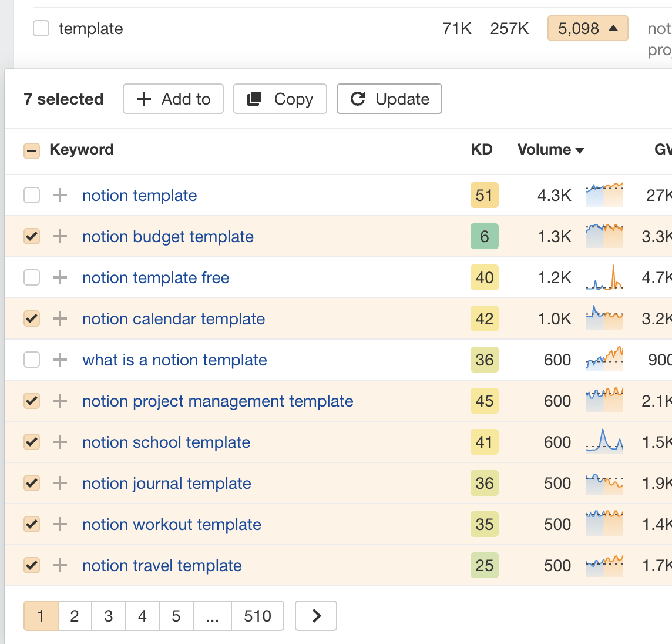
Task: Open the notion calendar template keyword
Action: coord(173,318)
